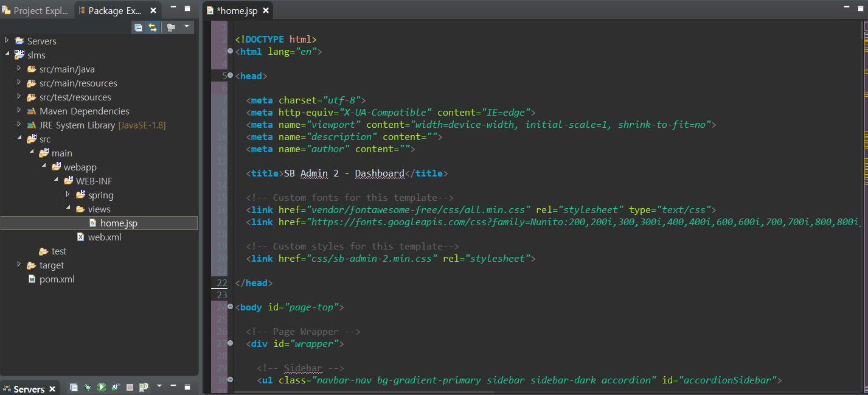Close the *home.jsp editor tab
The height and width of the screenshot is (395, 868).
tap(266, 11)
